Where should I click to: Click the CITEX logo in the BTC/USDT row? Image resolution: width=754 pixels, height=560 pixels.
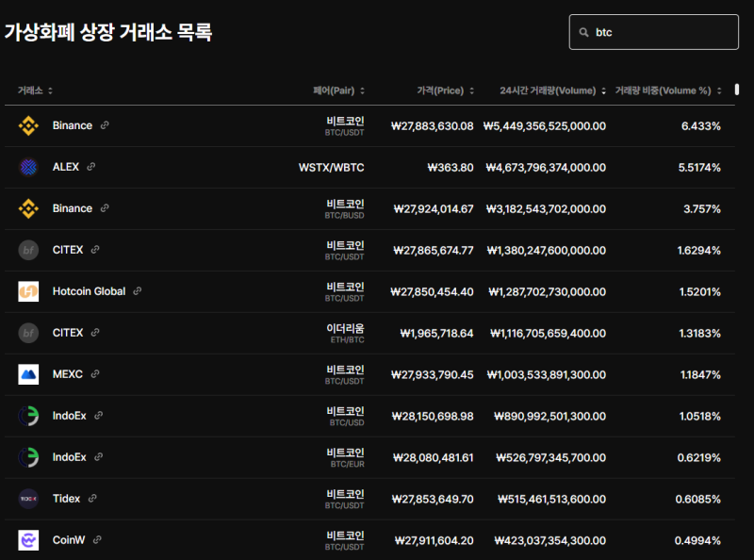pyautogui.click(x=28, y=250)
